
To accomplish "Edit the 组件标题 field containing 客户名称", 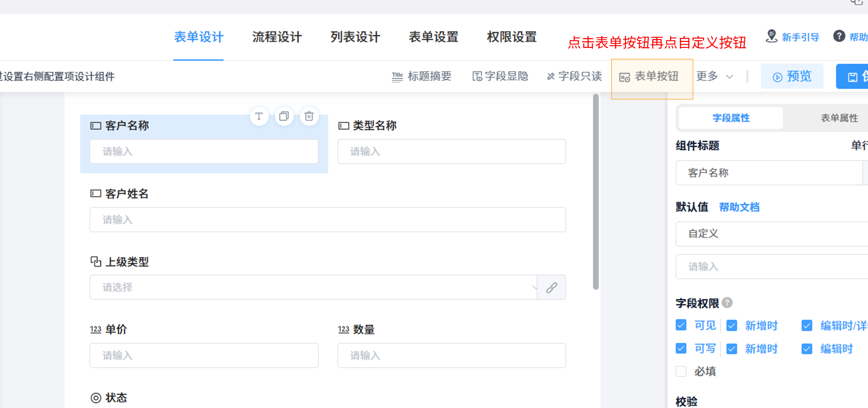I will pyautogui.click(x=769, y=173).
